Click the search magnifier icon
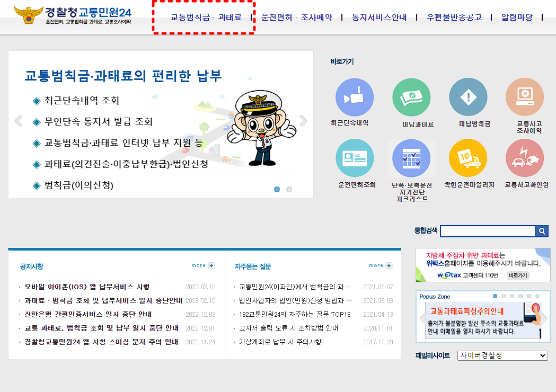Viewport: 556px width, 392px height. pos(542,231)
